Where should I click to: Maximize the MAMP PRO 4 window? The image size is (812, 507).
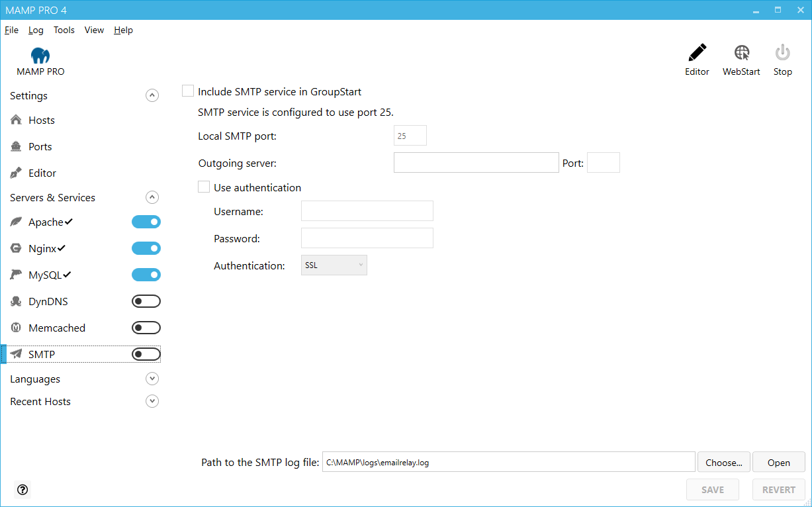pos(778,10)
